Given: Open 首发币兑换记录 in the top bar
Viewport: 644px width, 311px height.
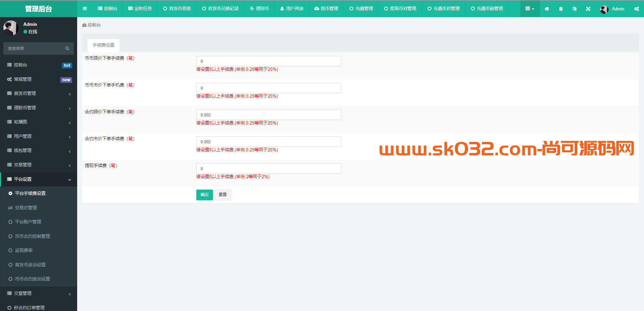Looking at the screenshot, I should tap(220, 9).
